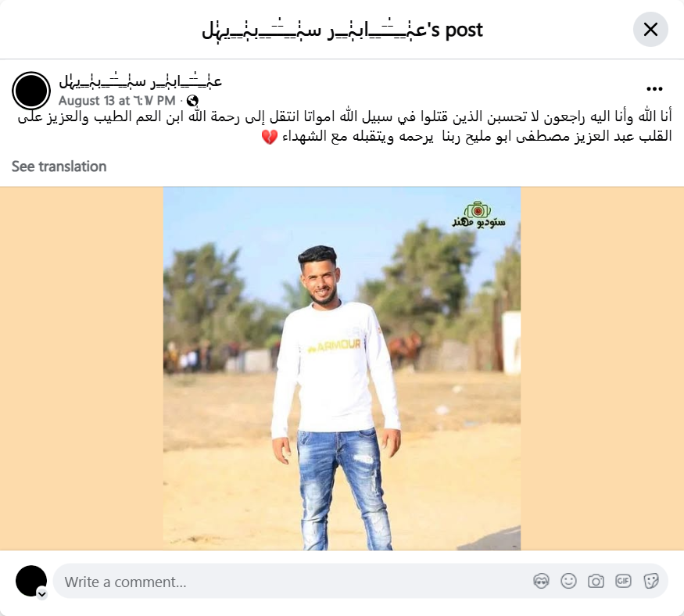This screenshot has width=684, height=616.
Task: Open the smiley emoji picker
Action: point(568,581)
